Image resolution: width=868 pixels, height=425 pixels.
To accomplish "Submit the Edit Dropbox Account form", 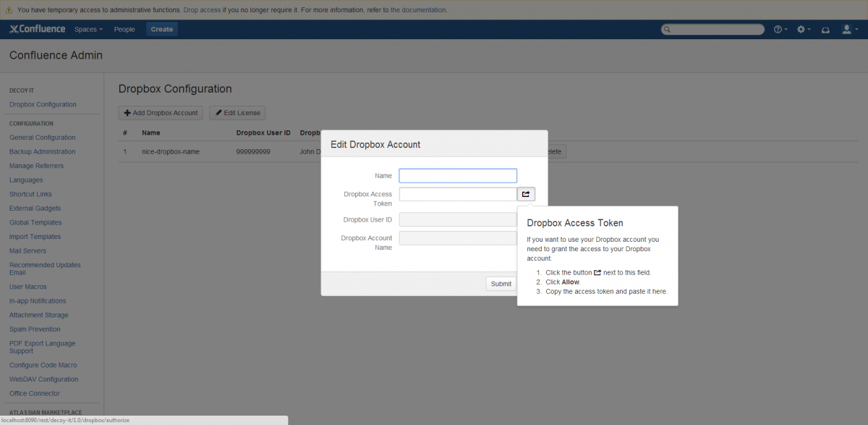I will [x=501, y=284].
